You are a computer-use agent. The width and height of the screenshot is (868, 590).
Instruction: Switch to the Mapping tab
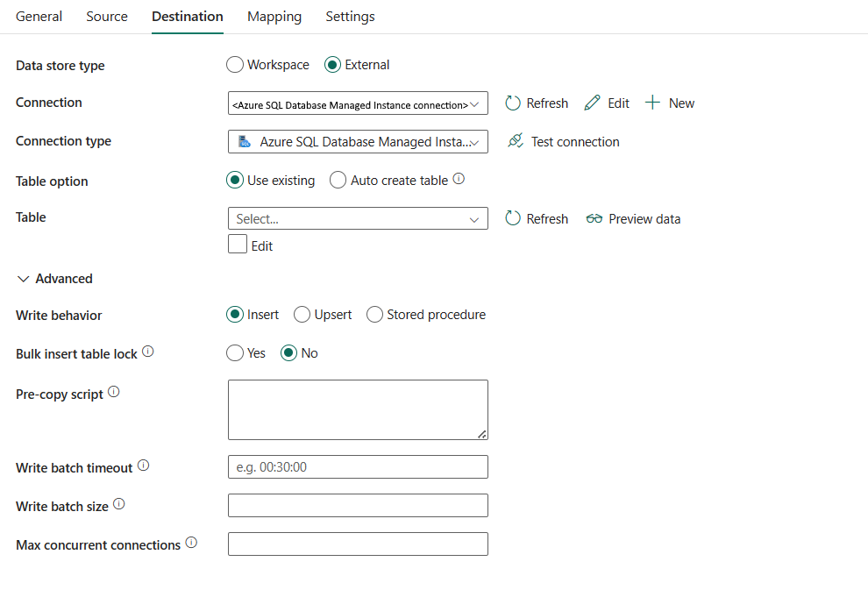click(274, 17)
